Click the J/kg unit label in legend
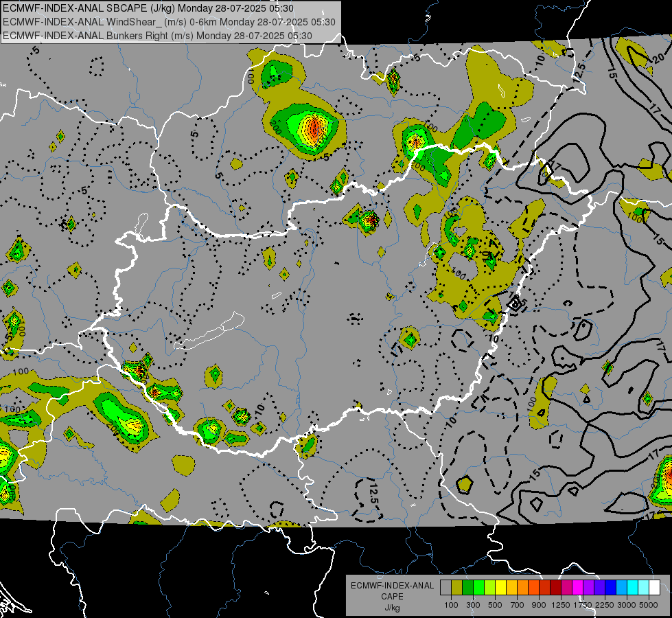 (x=392, y=608)
